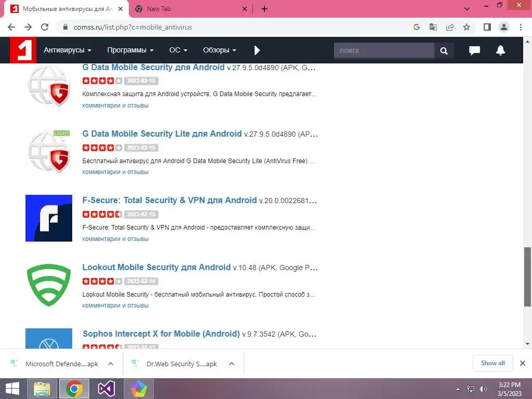Open site notifications bell

(x=500, y=50)
